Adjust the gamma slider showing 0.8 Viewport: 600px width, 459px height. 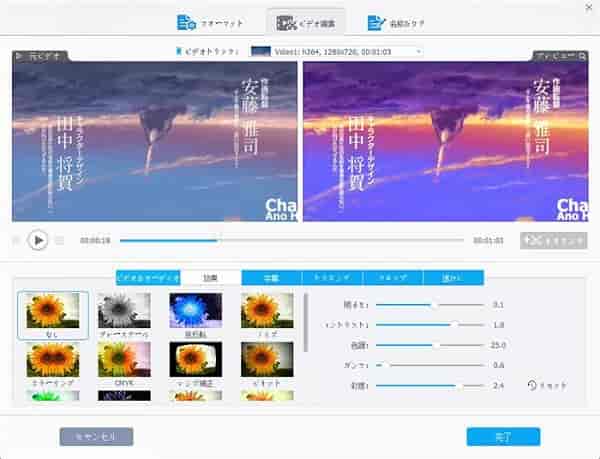pos(430,365)
